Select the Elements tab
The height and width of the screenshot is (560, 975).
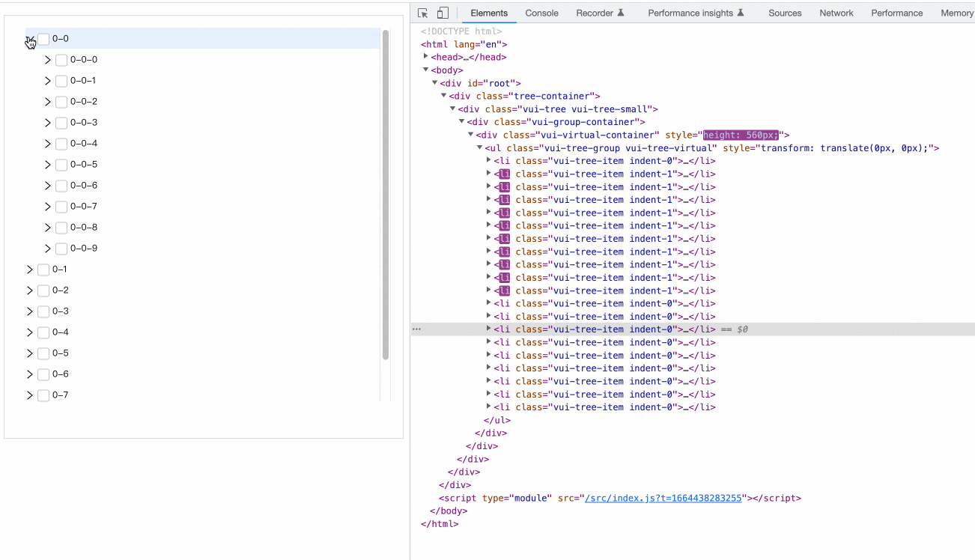pyautogui.click(x=489, y=13)
